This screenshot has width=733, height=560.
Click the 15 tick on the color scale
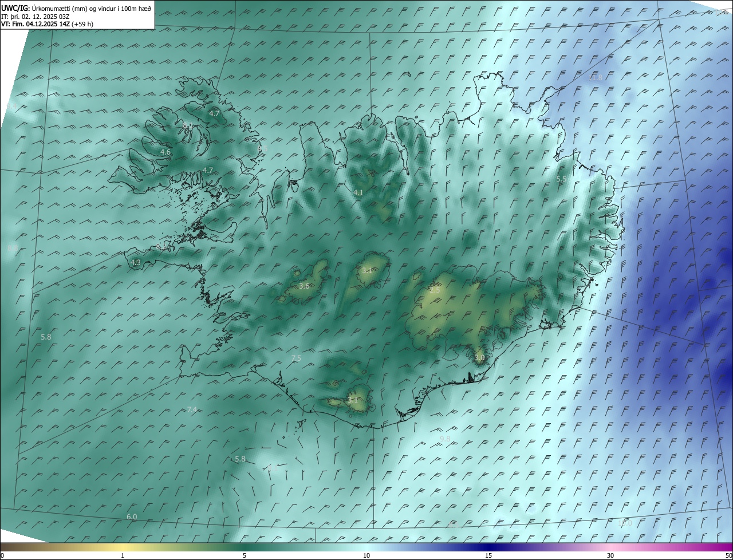(x=488, y=555)
